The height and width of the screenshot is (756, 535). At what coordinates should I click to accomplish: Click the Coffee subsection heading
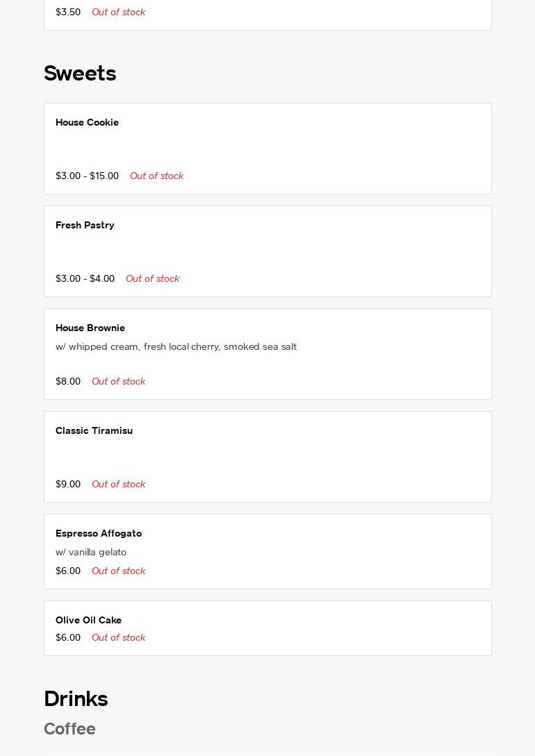tap(69, 729)
